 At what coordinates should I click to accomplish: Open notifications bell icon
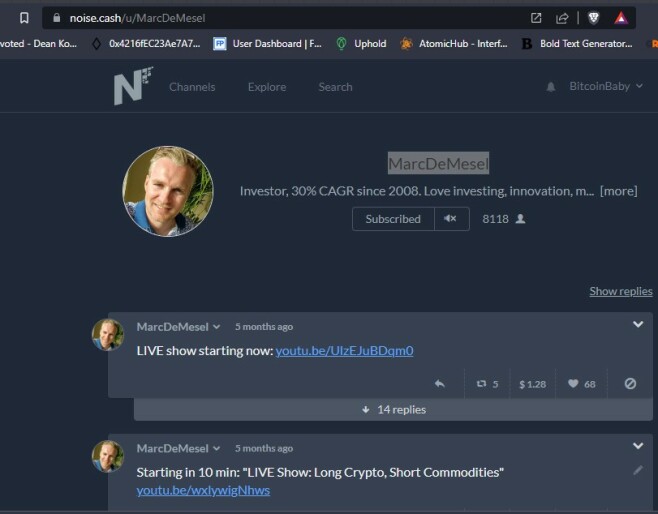(551, 87)
